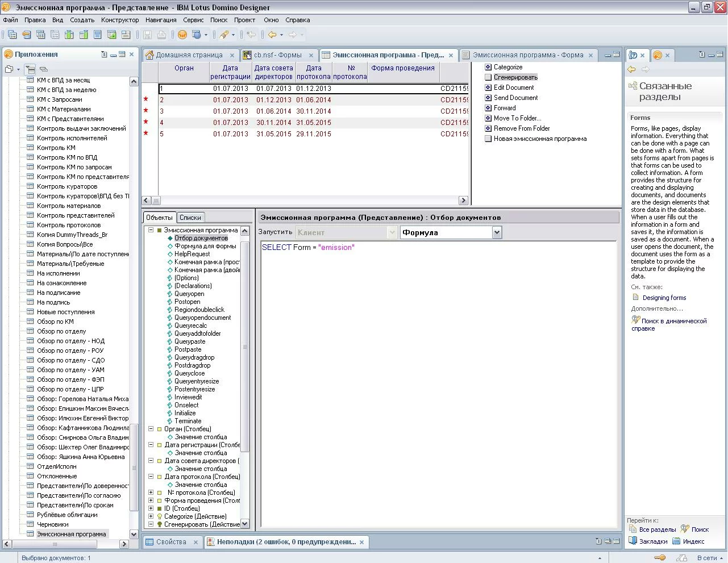Viewport: 728px width, 563px height.
Task: Open the Конструктор menu
Action: [120, 20]
